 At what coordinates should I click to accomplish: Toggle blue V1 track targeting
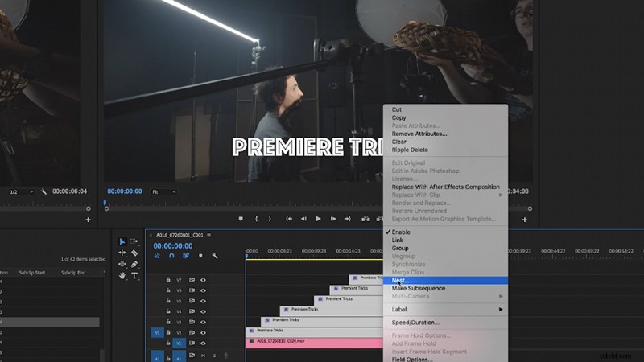coord(179,343)
